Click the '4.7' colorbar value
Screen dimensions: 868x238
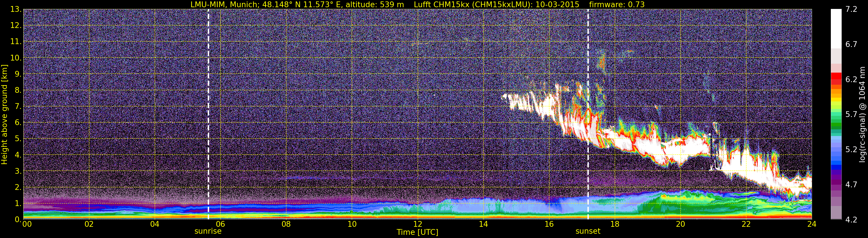[851, 184]
